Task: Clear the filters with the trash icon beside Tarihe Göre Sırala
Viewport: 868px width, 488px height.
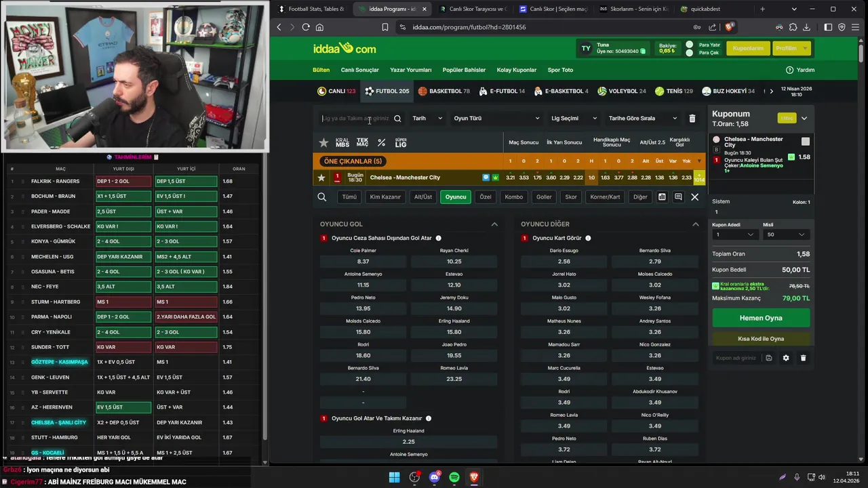Action: (x=692, y=119)
